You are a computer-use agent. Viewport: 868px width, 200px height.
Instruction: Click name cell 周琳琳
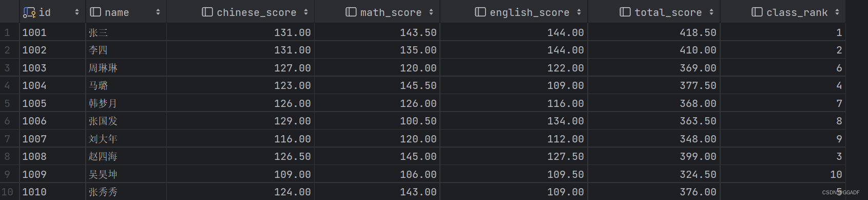click(126, 68)
